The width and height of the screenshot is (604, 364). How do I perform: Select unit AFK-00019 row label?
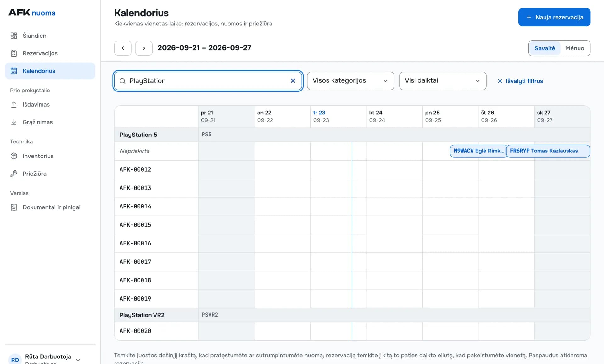pyautogui.click(x=135, y=299)
